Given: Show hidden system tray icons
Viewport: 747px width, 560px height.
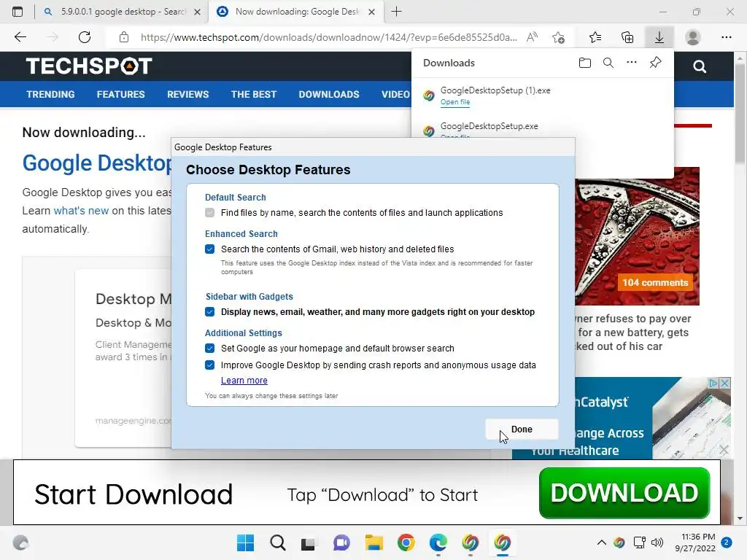Looking at the screenshot, I should [602, 542].
